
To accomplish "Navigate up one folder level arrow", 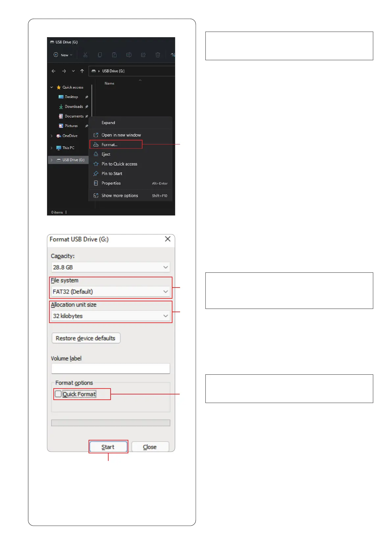I will [82, 71].
